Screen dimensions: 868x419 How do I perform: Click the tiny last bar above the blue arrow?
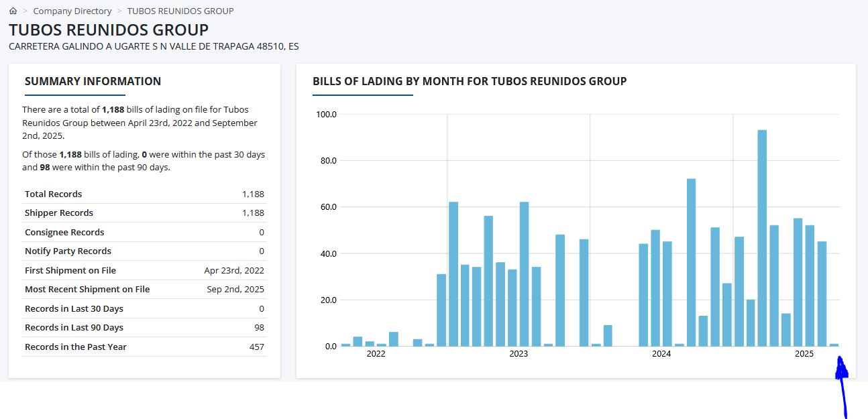click(834, 345)
